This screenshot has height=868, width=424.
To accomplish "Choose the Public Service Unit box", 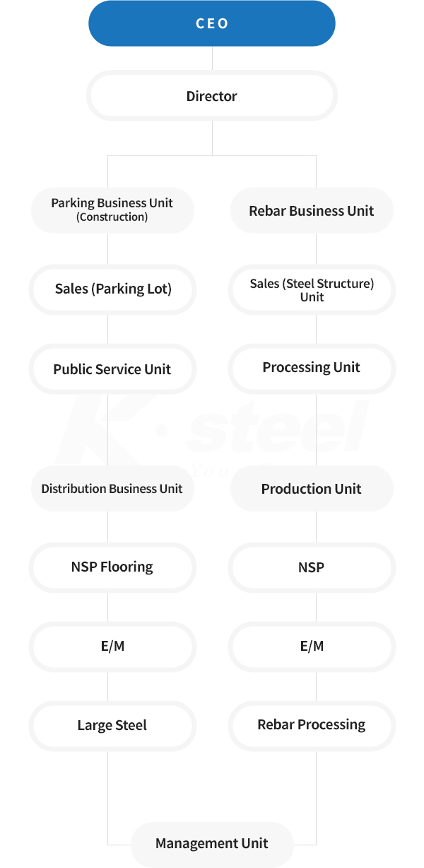I will click(x=112, y=369).
